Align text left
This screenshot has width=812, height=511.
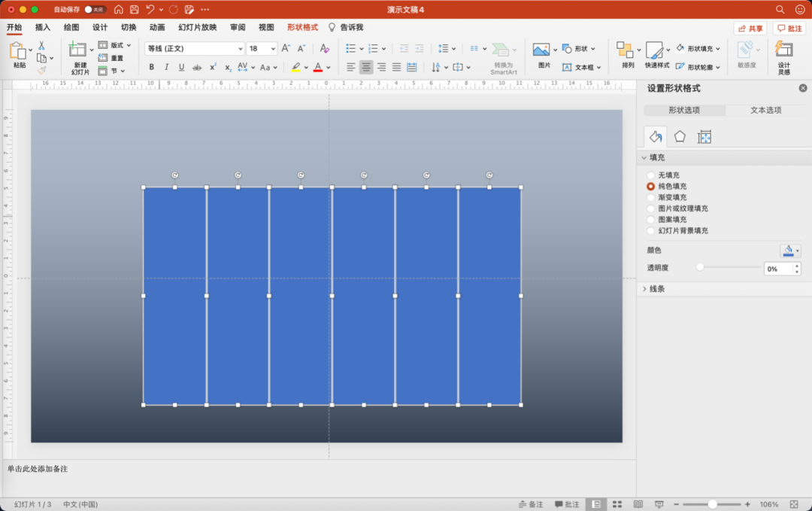[350, 67]
